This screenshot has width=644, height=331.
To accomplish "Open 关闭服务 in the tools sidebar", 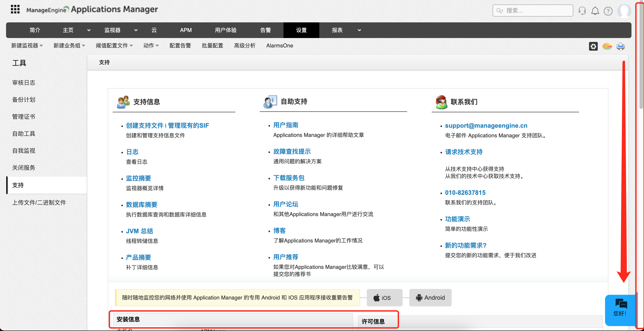I will click(24, 168).
